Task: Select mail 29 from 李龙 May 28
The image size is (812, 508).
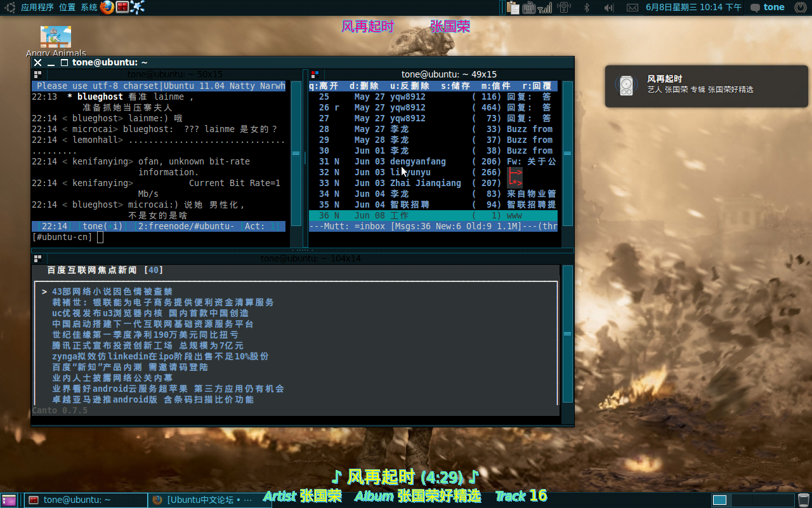Action: 433,140
